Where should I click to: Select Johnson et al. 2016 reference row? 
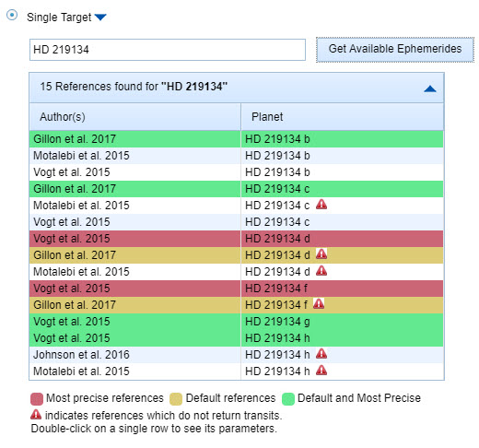point(237,355)
